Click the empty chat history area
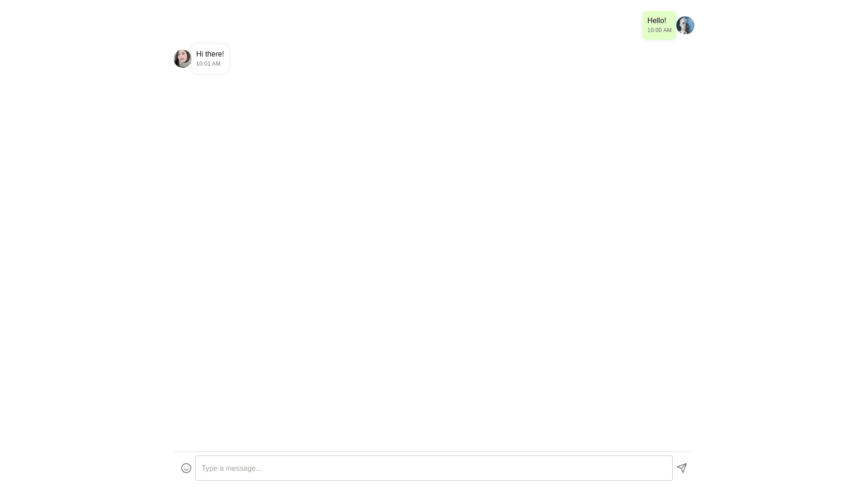Image resolution: width=868 pixels, height=488 pixels. [434, 262]
